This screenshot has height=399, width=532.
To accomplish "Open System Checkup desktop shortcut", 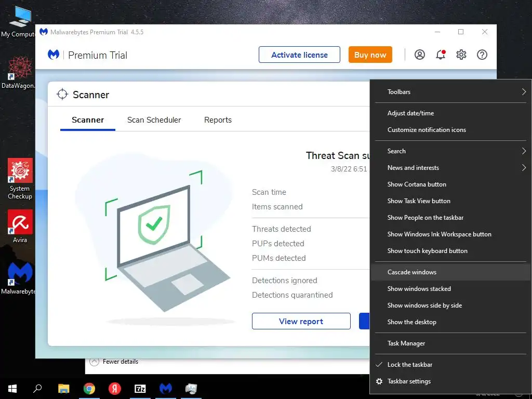I will 20,179.
